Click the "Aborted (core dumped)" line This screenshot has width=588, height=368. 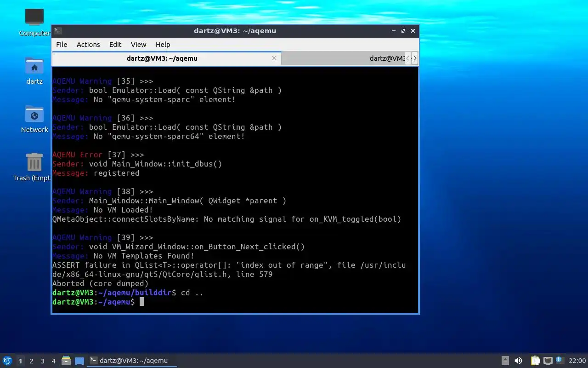point(100,283)
